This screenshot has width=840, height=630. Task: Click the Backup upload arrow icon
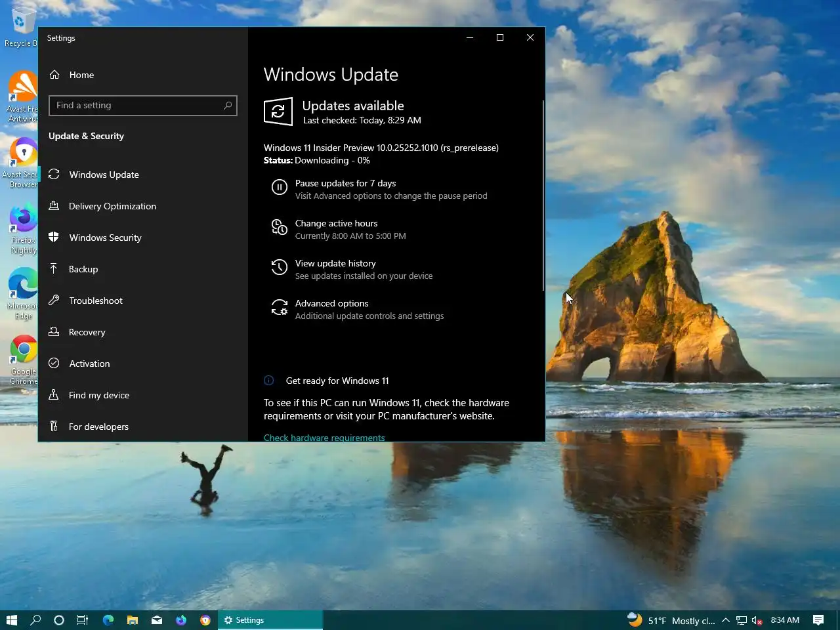point(54,269)
